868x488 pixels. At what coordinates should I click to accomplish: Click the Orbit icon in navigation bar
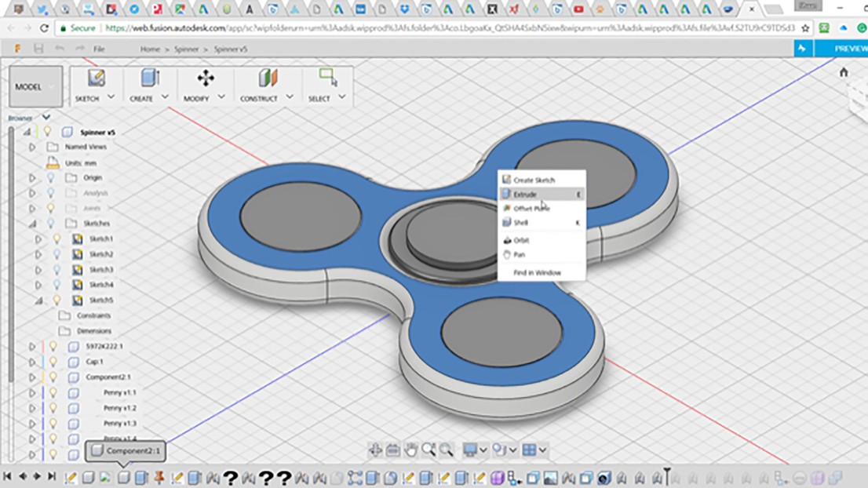375,450
